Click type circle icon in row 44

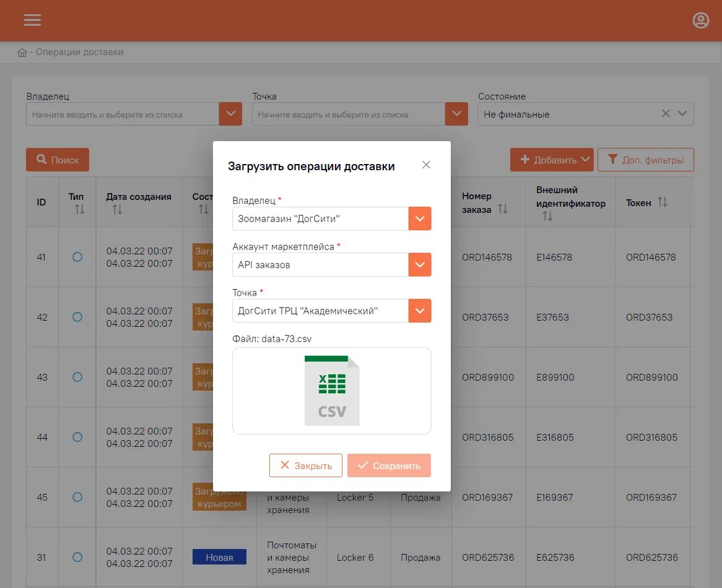(77, 437)
